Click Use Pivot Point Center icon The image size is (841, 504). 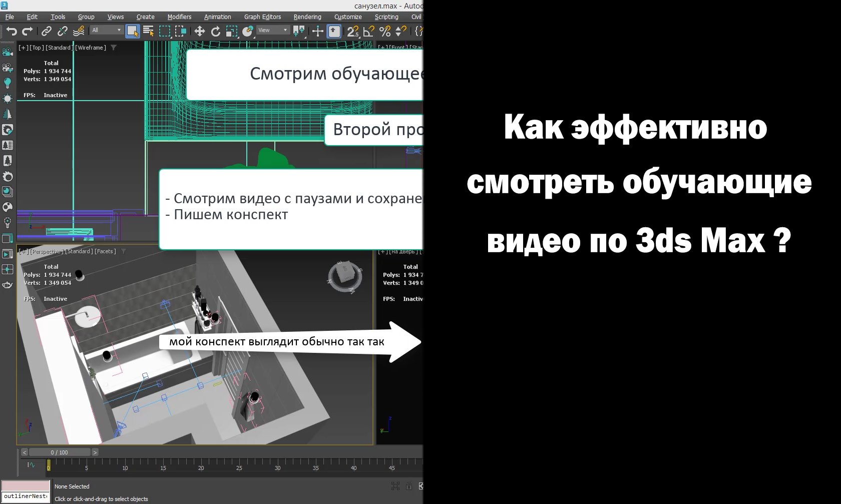click(x=299, y=32)
